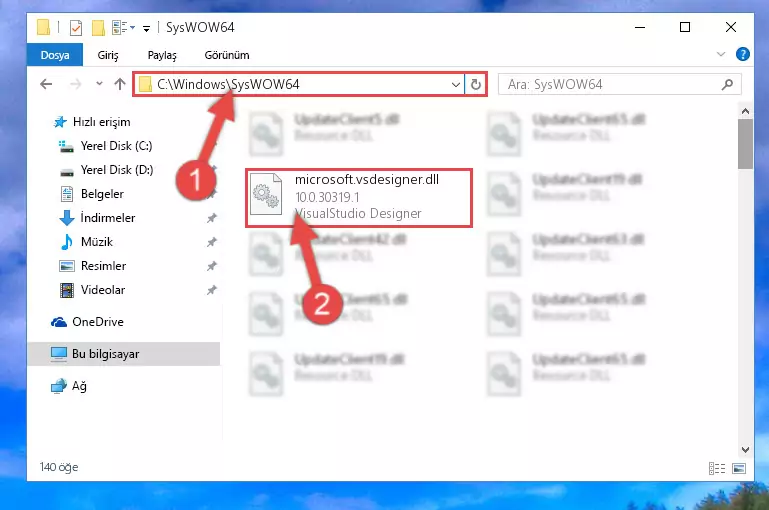The height and width of the screenshot is (510, 769).
Task: Unpin İndirmeler using its pin icon
Action: 211,218
